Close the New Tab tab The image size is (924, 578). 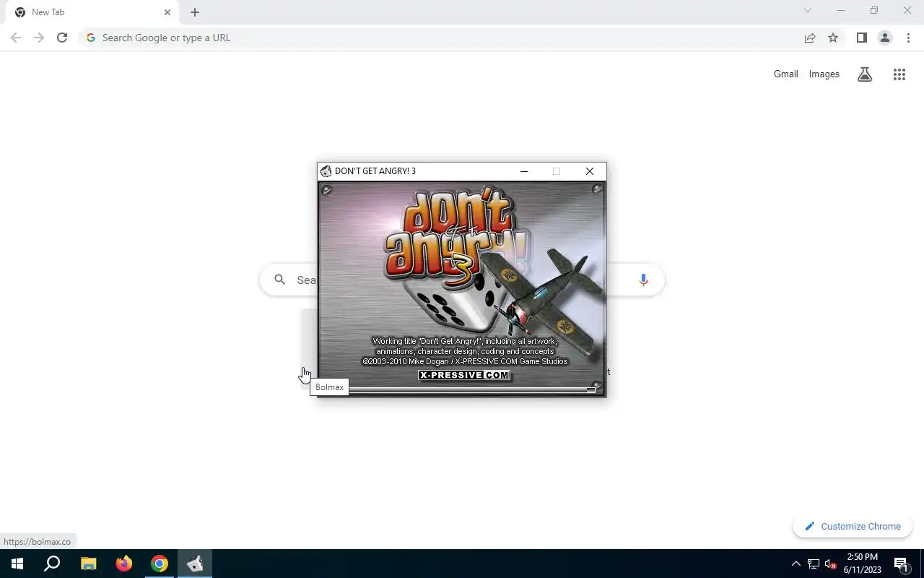[167, 12]
